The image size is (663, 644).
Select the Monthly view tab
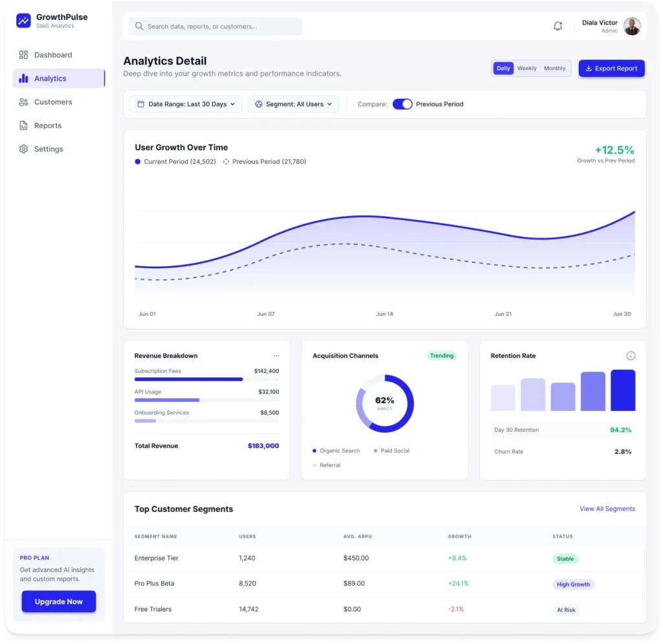(x=554, y=68)
